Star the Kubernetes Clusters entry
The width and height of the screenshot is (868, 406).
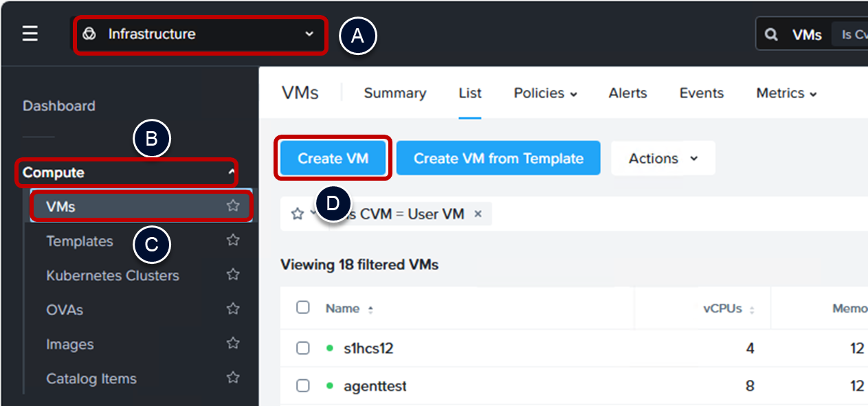233,275
